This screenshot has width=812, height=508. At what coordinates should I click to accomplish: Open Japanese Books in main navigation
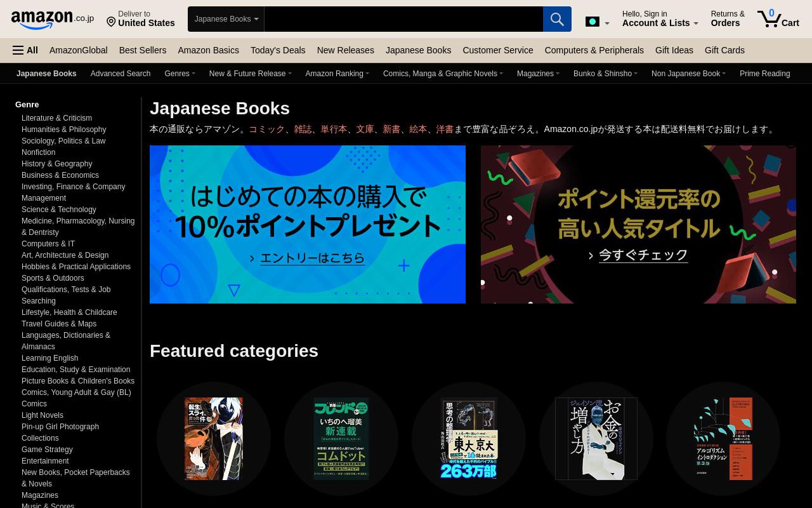pyautogui.click(x=418, y=50)
